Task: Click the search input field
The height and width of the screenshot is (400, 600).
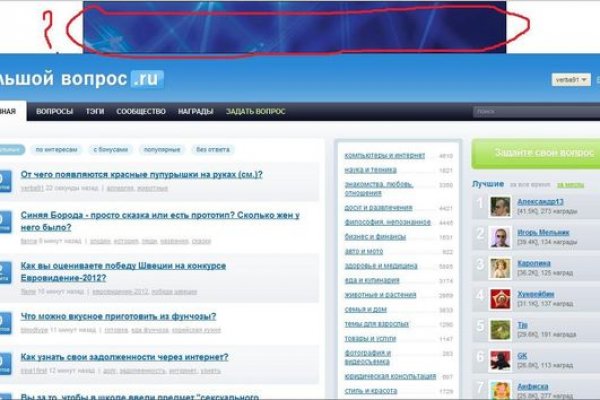Action: coord(535,112)
